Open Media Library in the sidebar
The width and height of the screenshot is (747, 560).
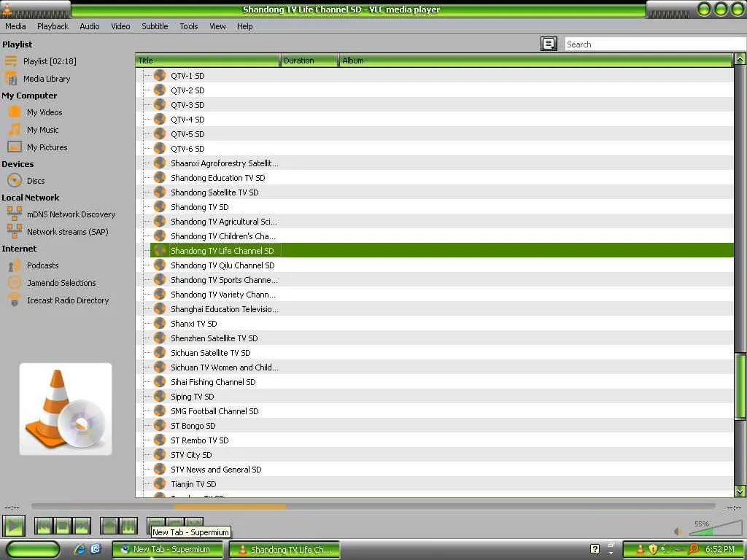click(x=47, y=79)
